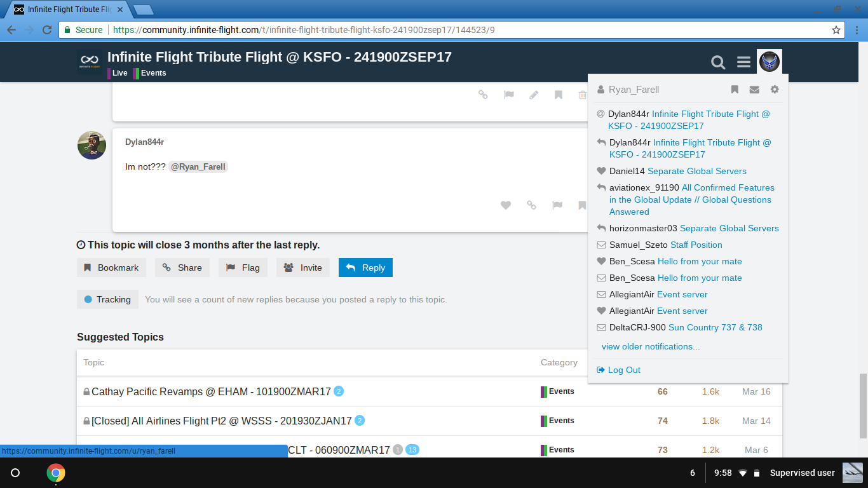Image resolution: width=868 pixels, height=488 pixels.
Task: Flag icon on Dylan844r's post
Action: click(557, 205)
